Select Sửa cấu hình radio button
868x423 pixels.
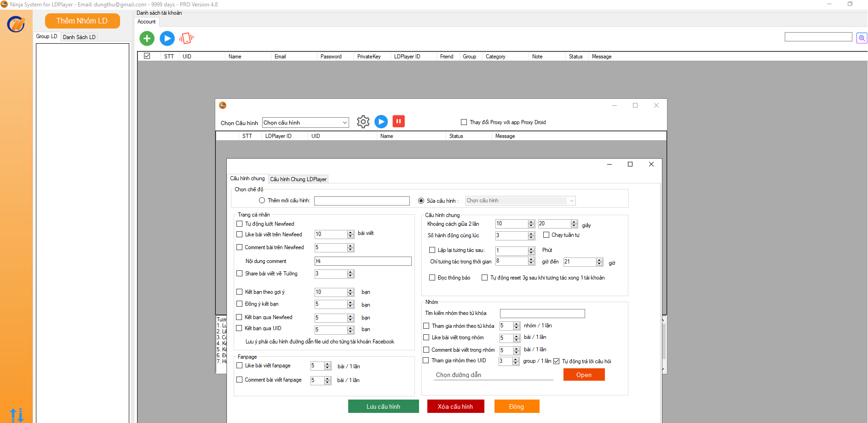click(x=421, y=201)
